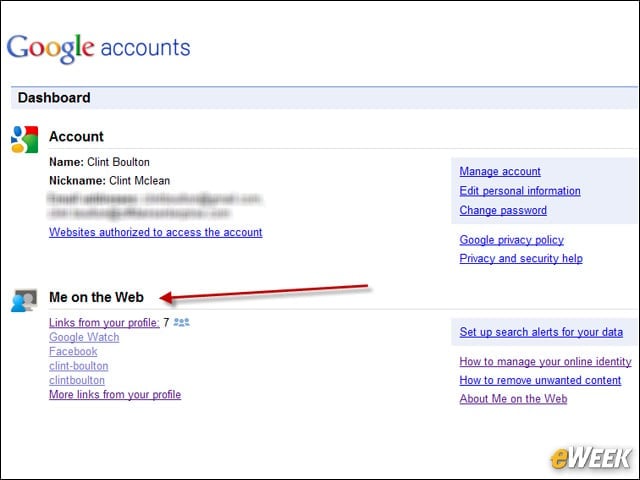
Task: Click the Dashboard heading text
Action: pyautogui.click(x=54, y=98)
